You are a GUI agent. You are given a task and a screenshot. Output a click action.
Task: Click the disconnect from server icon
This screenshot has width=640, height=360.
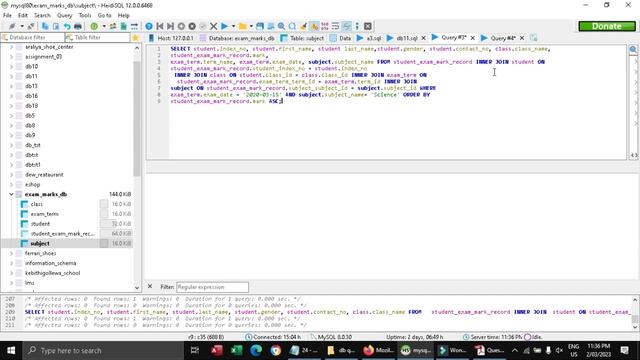tap(31, 26)
